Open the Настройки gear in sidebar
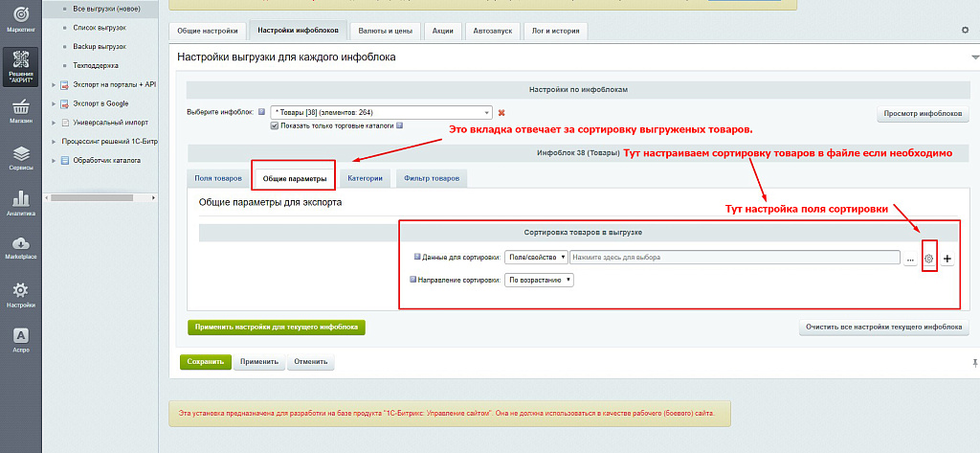 coord(20,294)
